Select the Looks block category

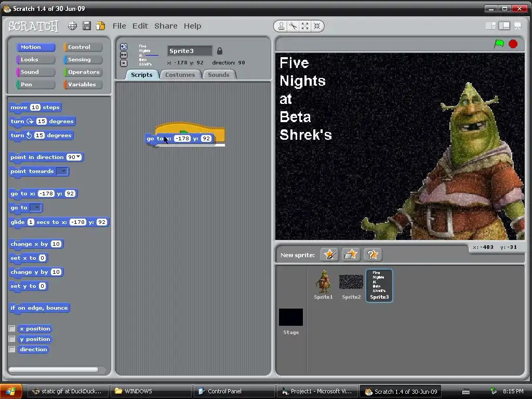coord(36,60)
